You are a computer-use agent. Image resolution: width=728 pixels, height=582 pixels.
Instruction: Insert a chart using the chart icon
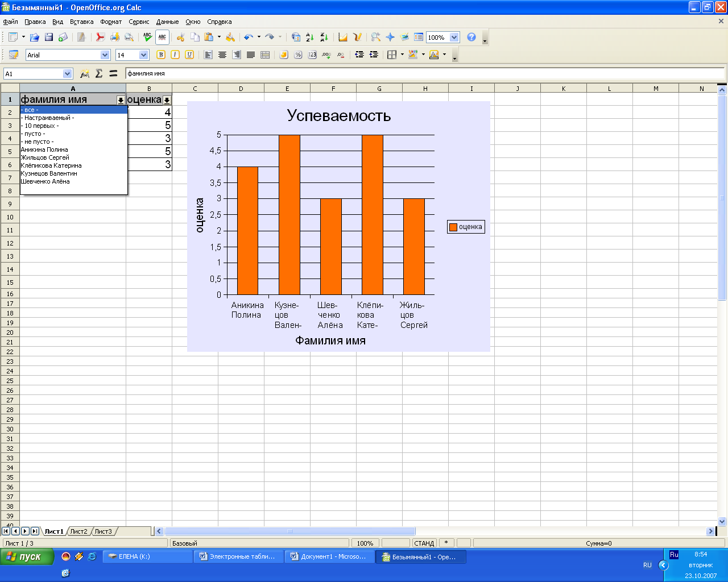coord(343,38)
